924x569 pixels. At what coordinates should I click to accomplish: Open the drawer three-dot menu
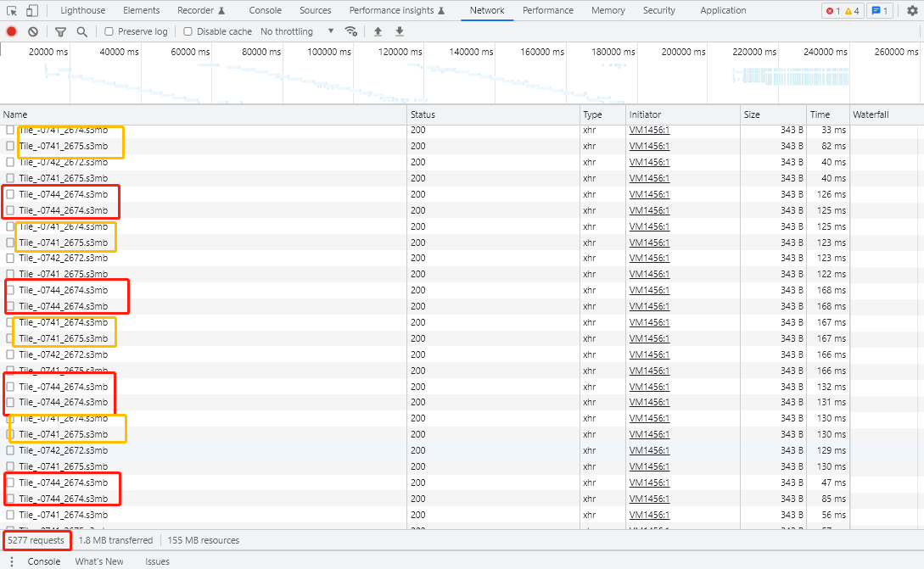click(x=11, y=562)
